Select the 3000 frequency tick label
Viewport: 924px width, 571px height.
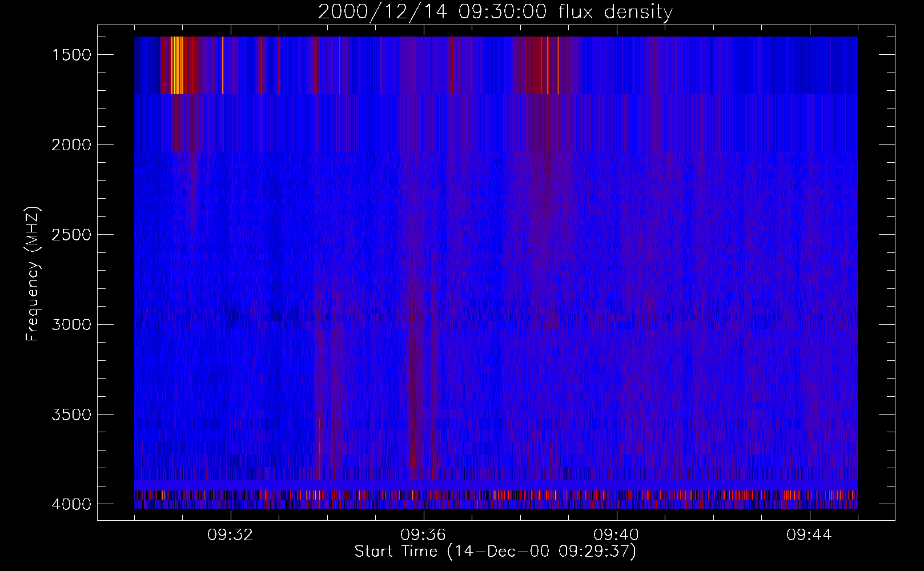(x=71, y=325)
